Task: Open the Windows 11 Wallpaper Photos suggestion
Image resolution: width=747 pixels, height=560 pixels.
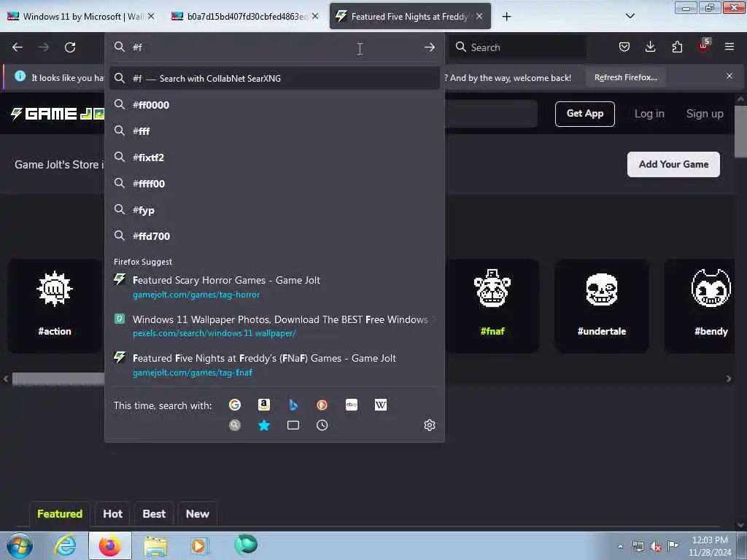Action: click(274, 326)
